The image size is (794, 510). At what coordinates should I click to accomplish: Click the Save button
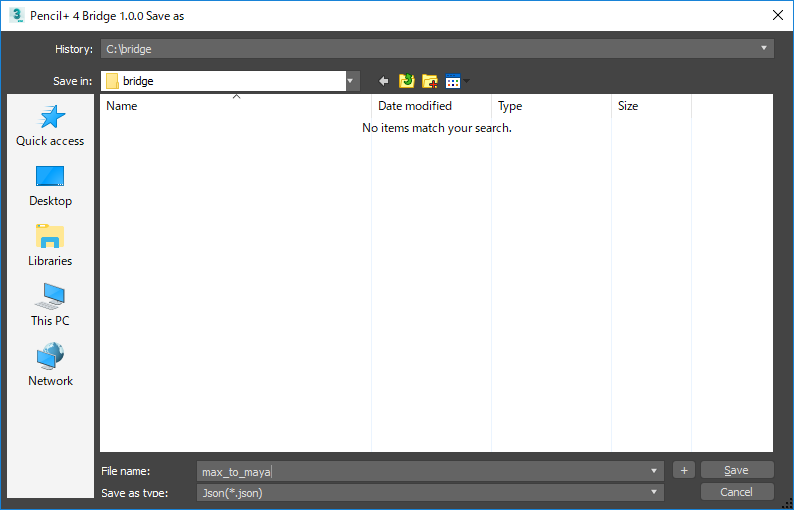coord(736,470)
